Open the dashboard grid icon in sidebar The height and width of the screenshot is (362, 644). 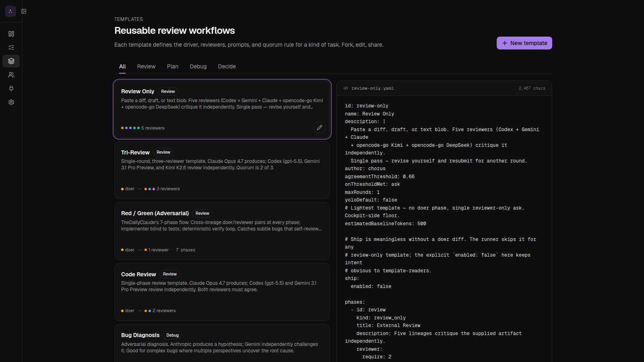click(11, 34)
